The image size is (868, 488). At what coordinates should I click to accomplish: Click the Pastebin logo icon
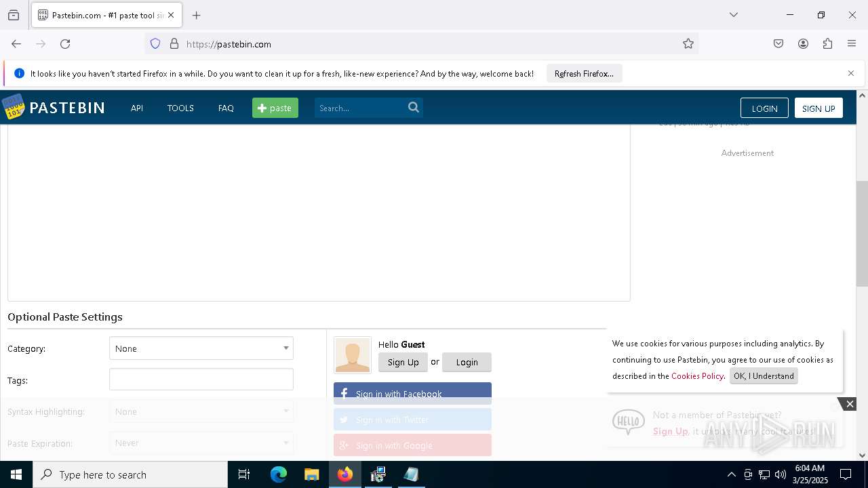coord(13,107)
